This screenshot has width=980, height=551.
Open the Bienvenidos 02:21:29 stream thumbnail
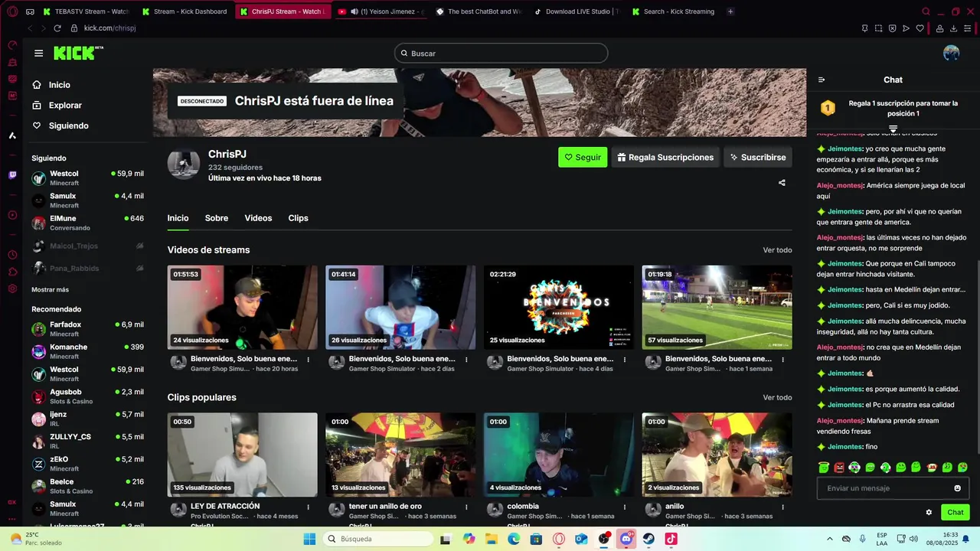(559, 308)
